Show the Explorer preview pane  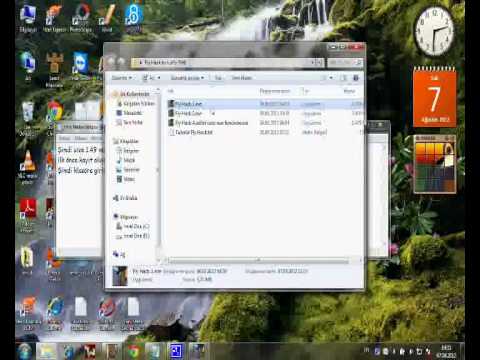[344, 78]
